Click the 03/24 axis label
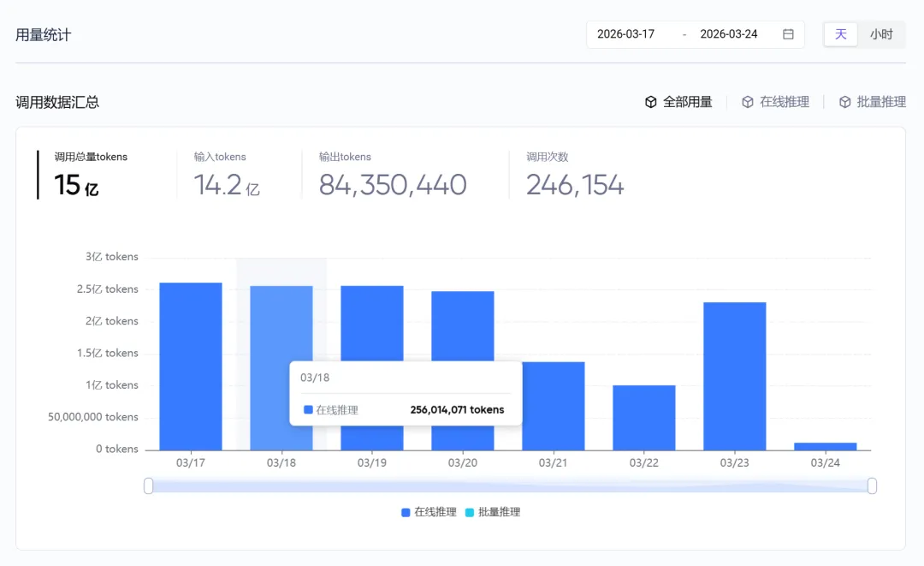 tap(825, 463)
